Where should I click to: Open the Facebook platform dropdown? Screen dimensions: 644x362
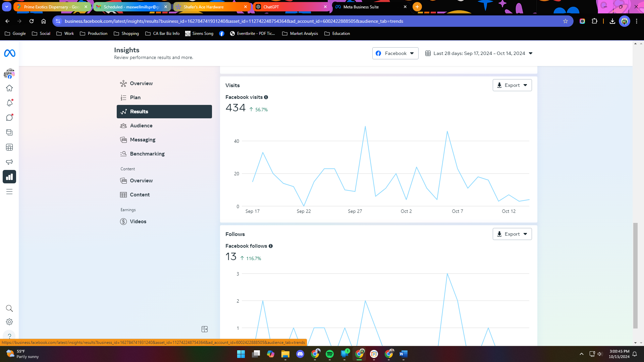[395, 53]
